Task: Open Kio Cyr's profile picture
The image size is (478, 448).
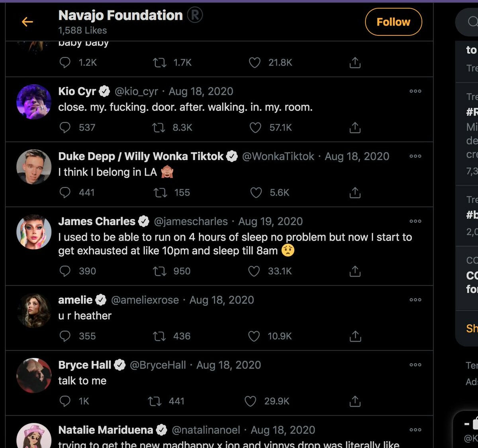Action: click(x=34, y=102)
